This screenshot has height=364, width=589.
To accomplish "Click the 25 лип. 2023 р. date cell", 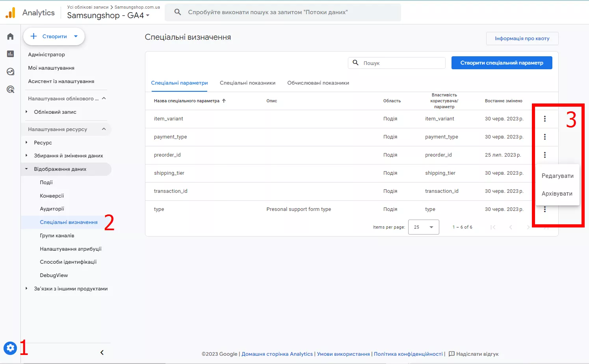I will coord(503,155).
